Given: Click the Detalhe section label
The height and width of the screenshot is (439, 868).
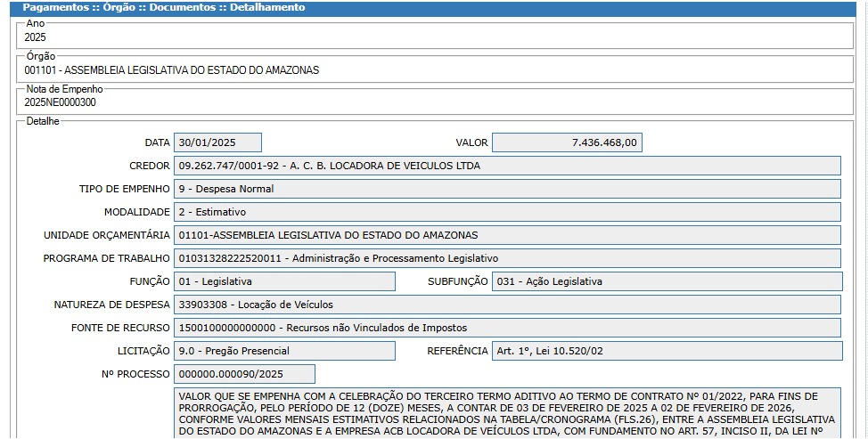Looking at the screenshot, I should 43,121.
